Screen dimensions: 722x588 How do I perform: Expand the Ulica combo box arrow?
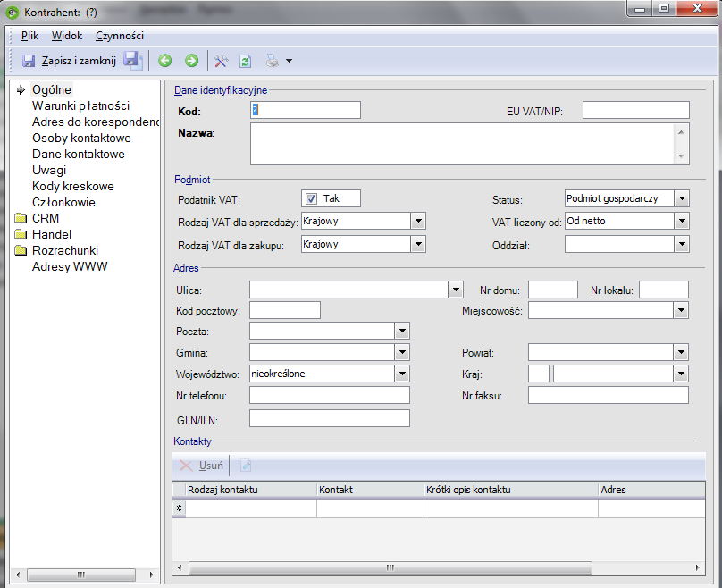click(456, 290)
